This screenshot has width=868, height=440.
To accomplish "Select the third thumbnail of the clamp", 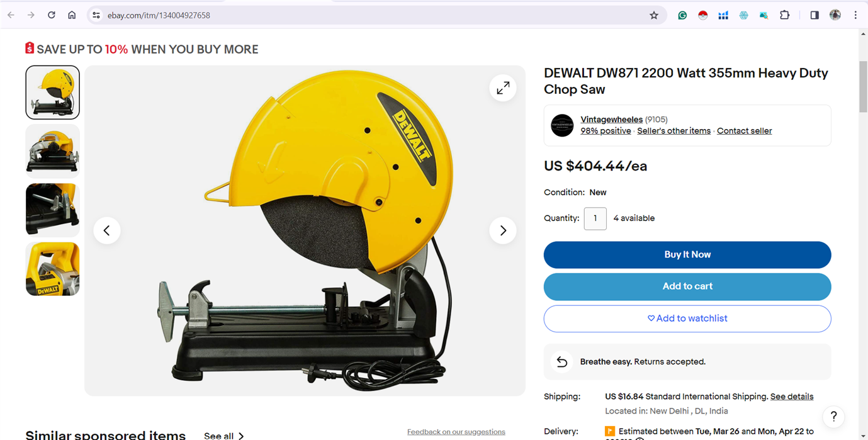I will tap(53, 210).
